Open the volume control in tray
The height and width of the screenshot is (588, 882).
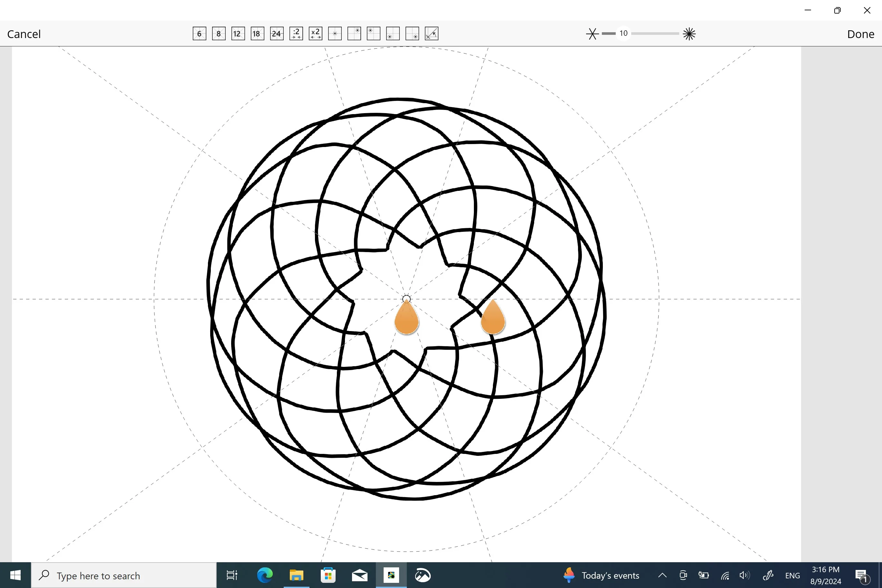[744, 575]
